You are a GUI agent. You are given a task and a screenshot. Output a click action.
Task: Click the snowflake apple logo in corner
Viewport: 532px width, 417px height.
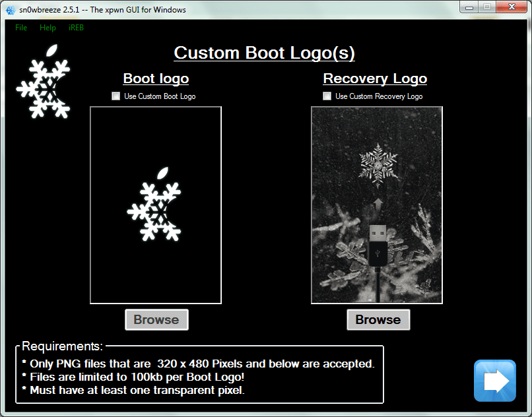44,81
